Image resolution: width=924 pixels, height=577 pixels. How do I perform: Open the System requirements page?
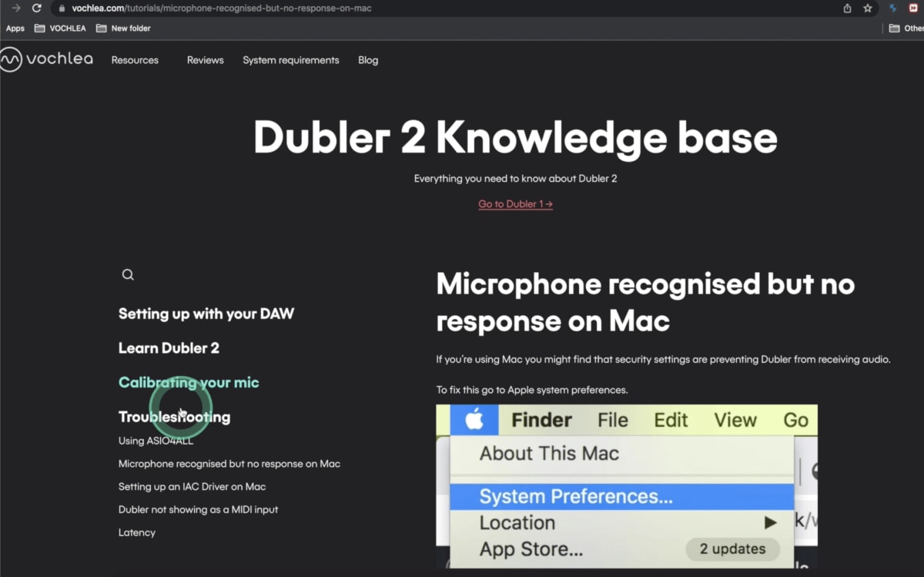click(290, 59)
